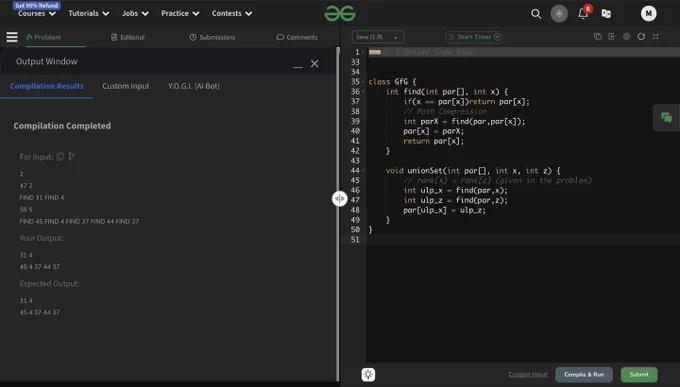Click the Get 90% Refund badge
The image size is (680, 387).
coord(37,5)
